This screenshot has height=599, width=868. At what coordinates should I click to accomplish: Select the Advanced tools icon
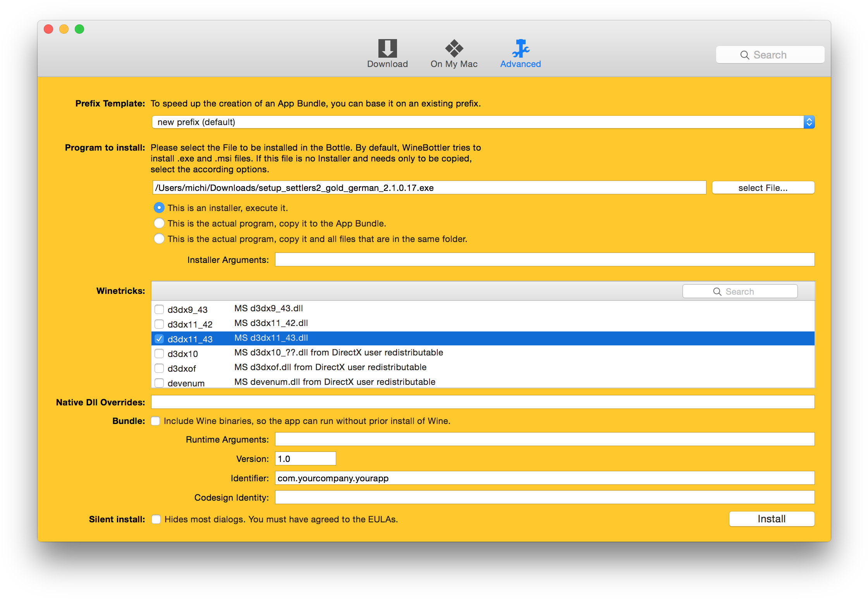[521, 48]
